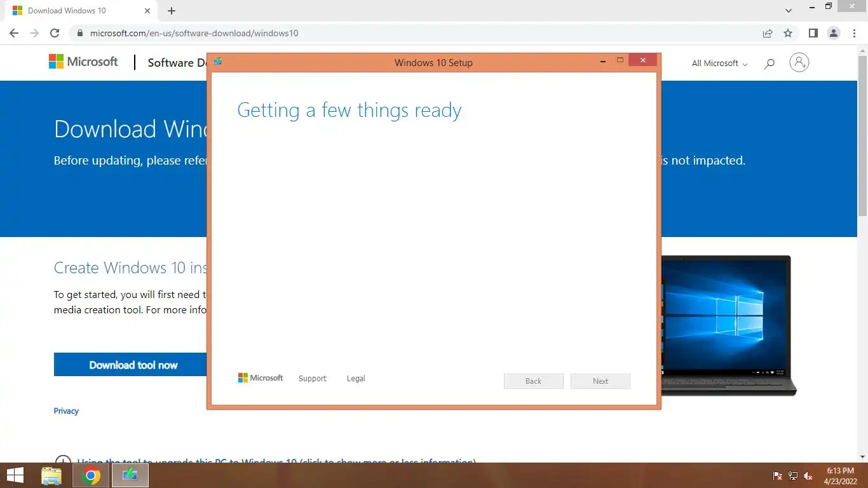
Task: Maximize the Windows 10 Setup window
Action: [620, 60]
